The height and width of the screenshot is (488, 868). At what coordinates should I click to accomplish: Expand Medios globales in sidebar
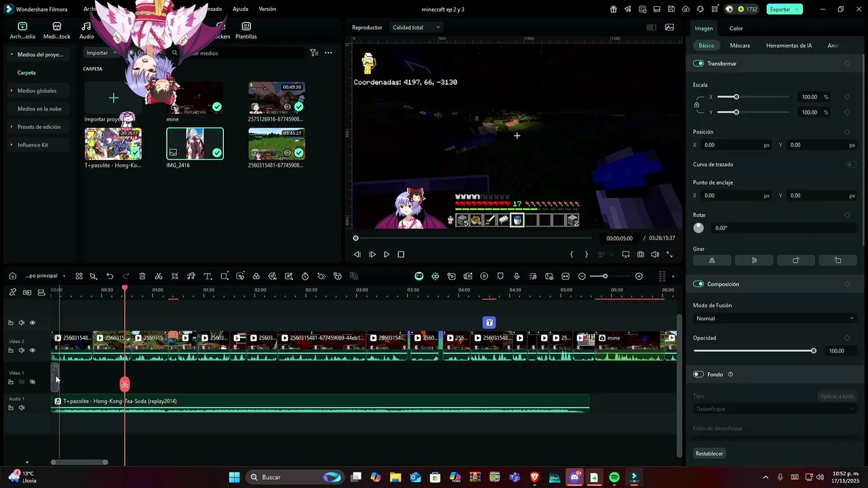click(12, 90)
